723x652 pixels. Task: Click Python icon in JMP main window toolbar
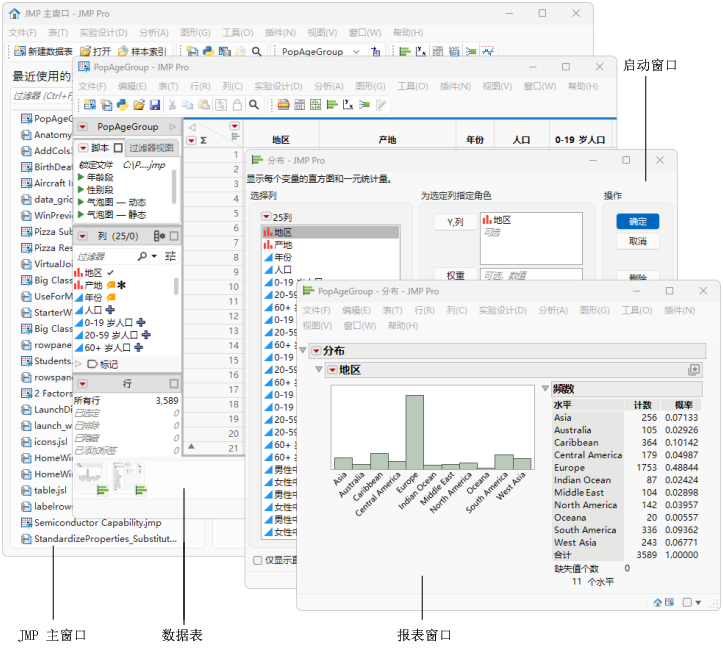[x=208, y=51]
